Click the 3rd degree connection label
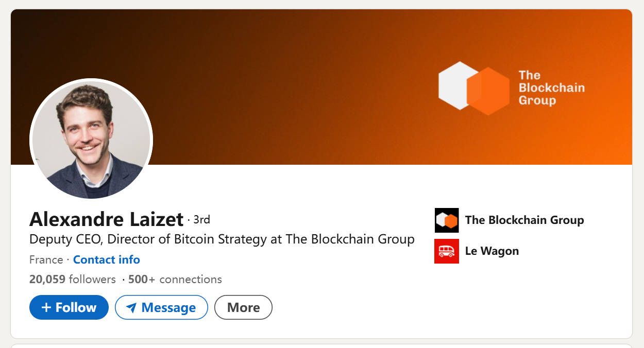This screenshot has width=644, height=348. pos(201,219)
